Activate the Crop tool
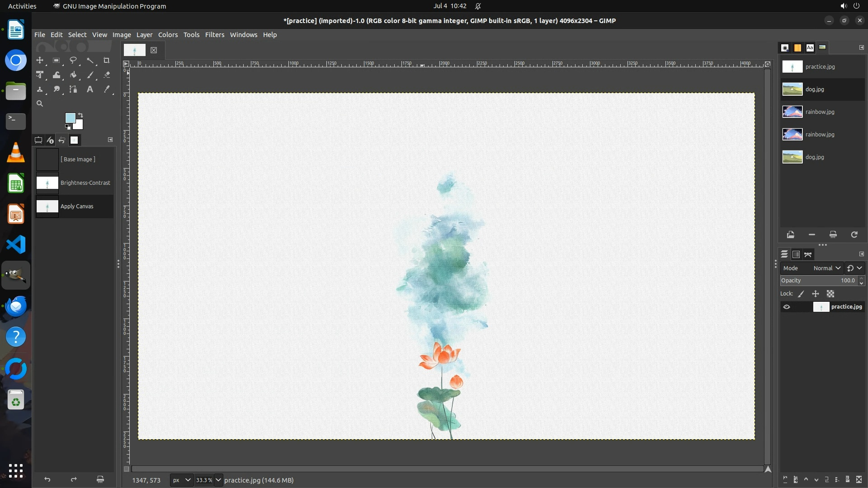 [x=107, y=61]
